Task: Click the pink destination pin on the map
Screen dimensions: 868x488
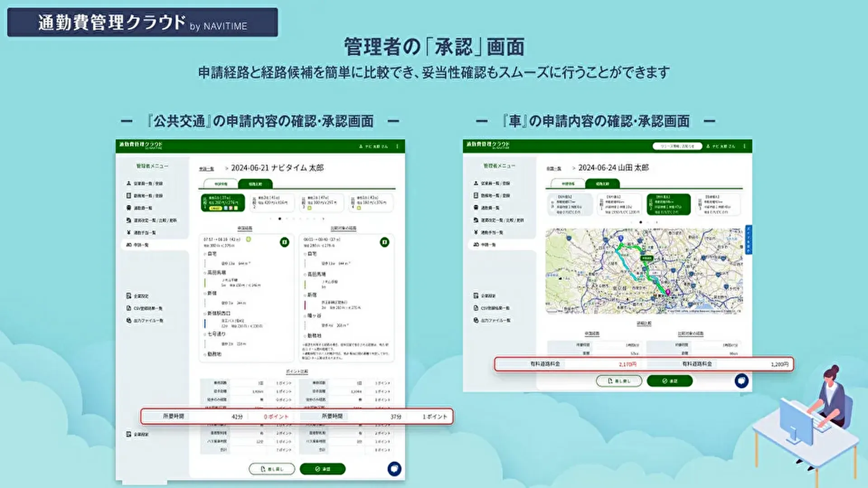Action: (668, 292)
